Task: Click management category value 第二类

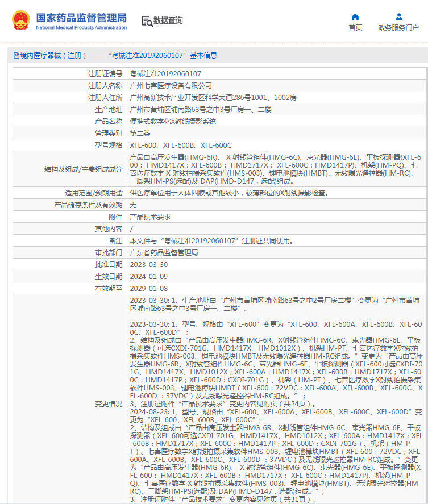Action: coord(140,134)
